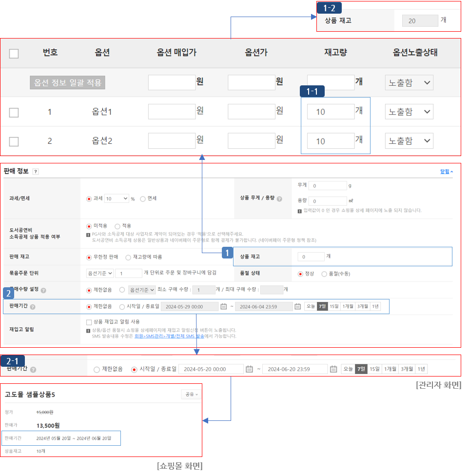Open calendar for start date 2024-05-29 00:00
Image resolution: width=469 pixels, height=476 pixels.
[x=224, y=307]
